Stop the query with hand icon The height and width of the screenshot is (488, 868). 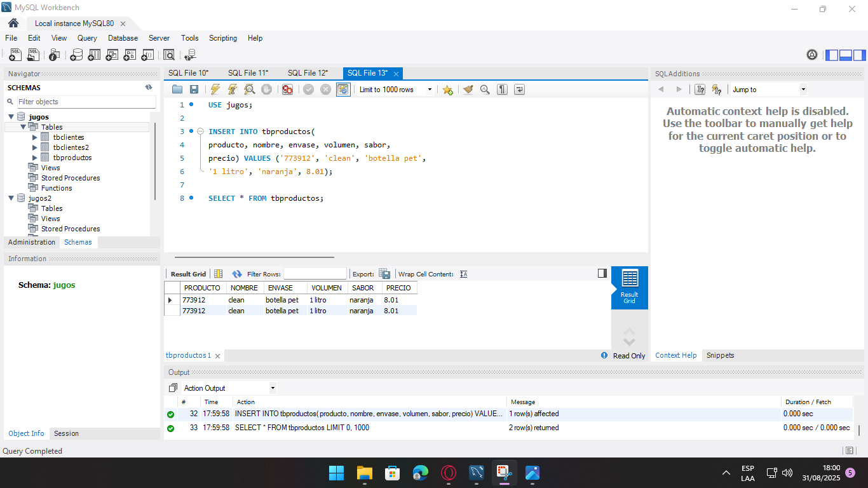267,90
